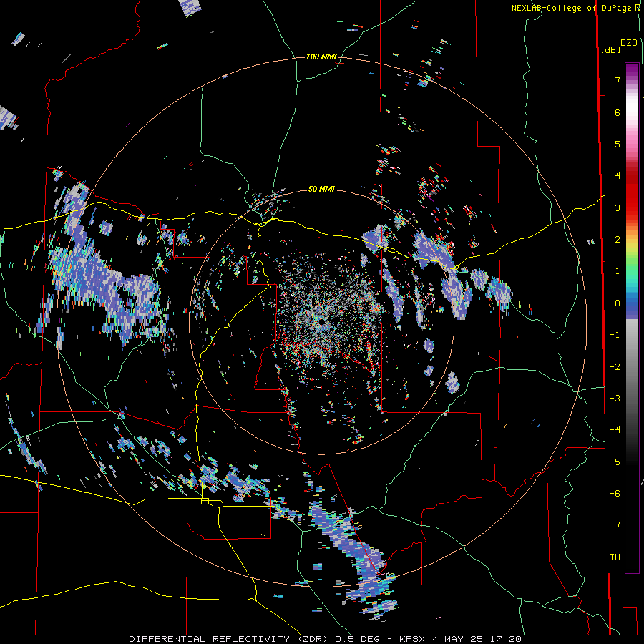Click the -1 value on the scale
Viewport: 644px width, 644px height.
pyautogui.click(x=615, y=335)
